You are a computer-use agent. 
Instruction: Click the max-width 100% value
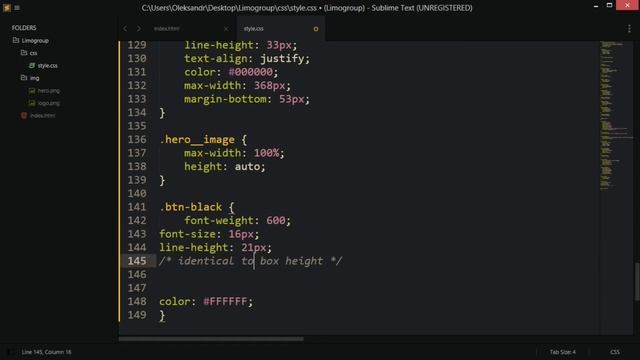click(x=267, y=153)
